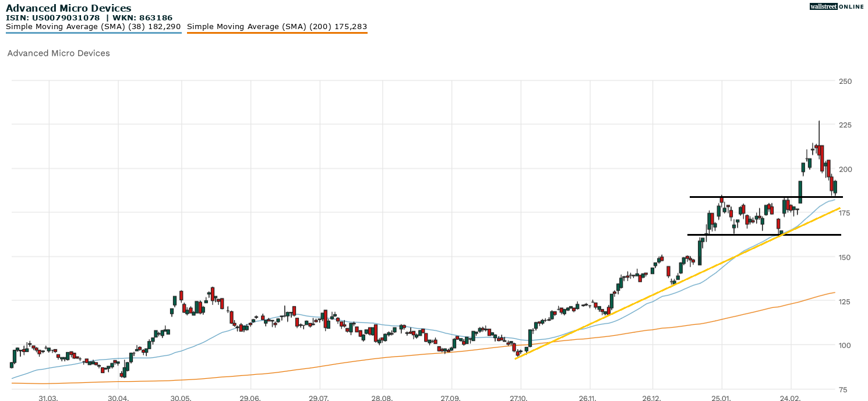This screenshot has width=868, height=401.
Task: Click the 24.02. date on the x-axis
Action: click(791, 399)
